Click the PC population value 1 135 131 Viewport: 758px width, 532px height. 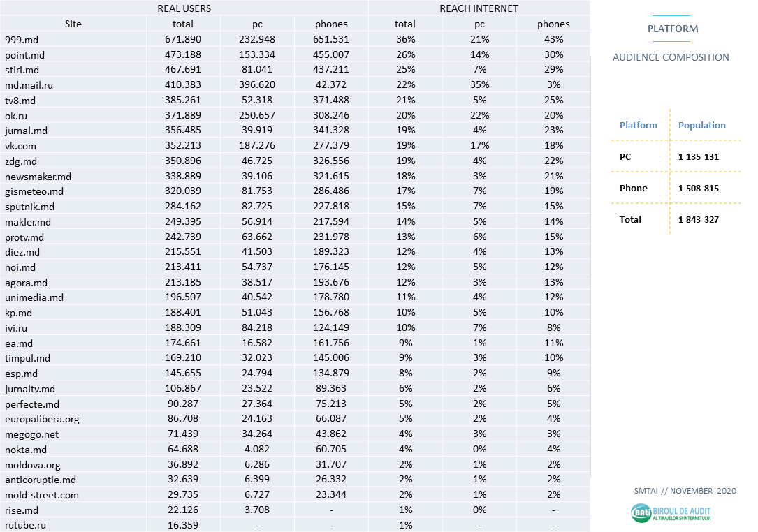[698, 157]
